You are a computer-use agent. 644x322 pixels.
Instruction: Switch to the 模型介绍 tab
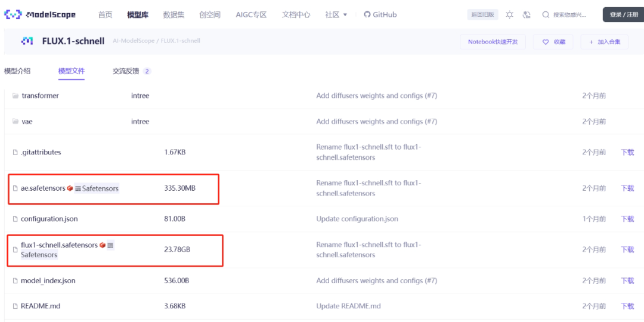[17, 70]
